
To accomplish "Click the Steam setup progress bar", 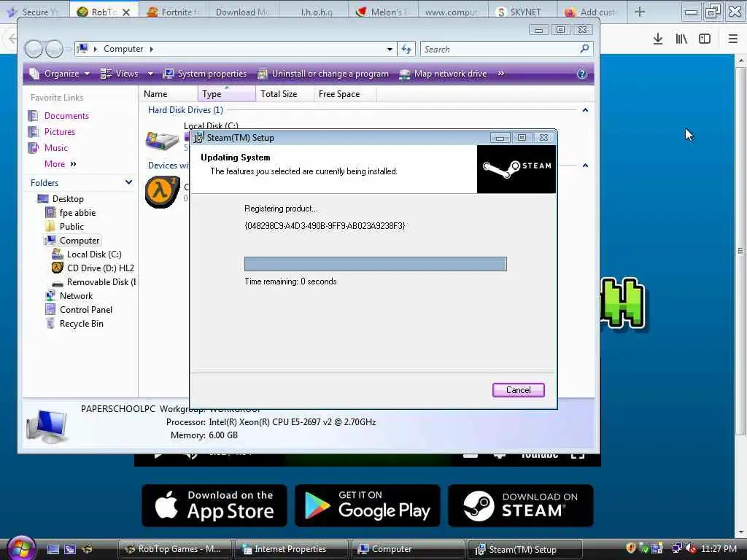I will click(376, 264).
